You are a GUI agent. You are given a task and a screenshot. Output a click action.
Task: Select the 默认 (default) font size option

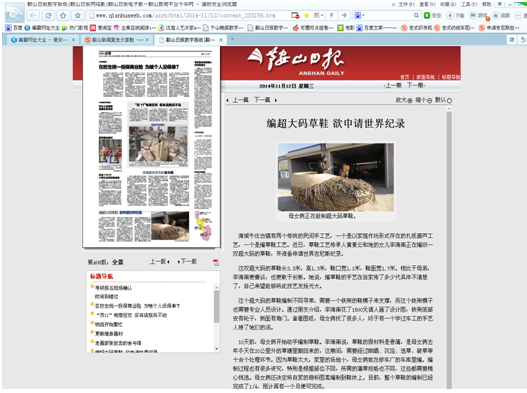443,100
